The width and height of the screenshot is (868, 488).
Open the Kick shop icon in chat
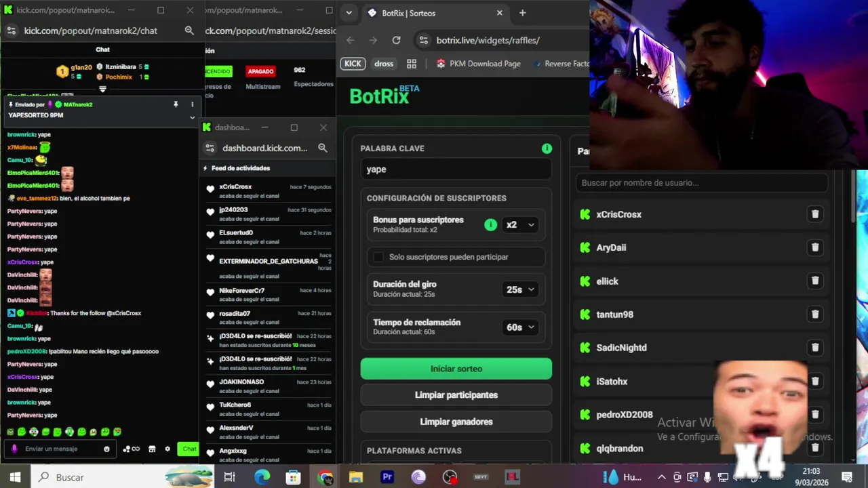coord(152,449)
